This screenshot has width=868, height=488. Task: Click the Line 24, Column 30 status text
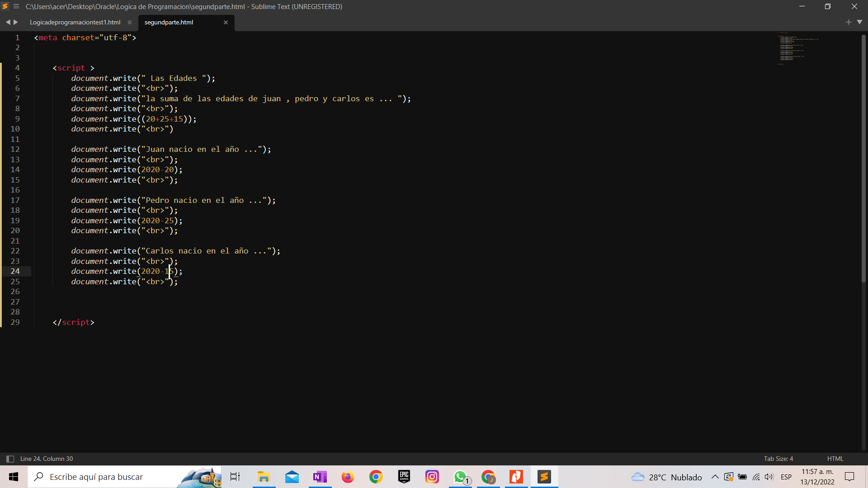(47, 459)
